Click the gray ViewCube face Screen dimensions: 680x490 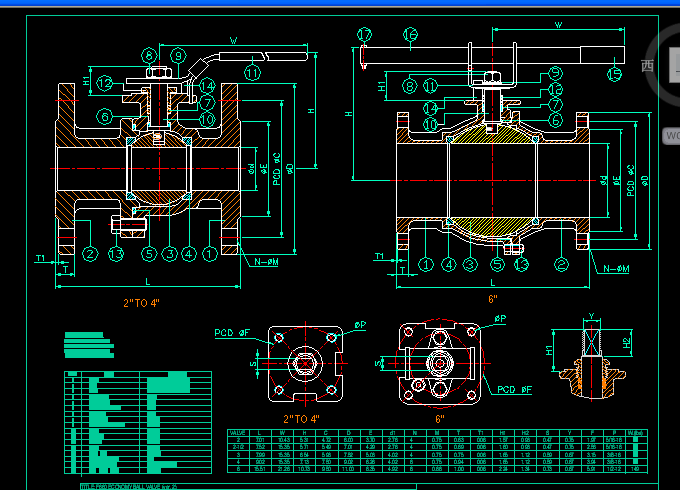tap(675, 65)
